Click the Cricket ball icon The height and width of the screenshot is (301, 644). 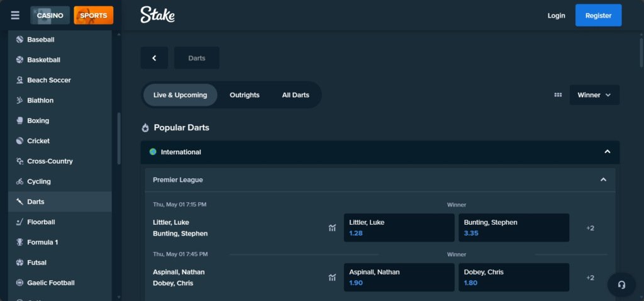point(19,140)
